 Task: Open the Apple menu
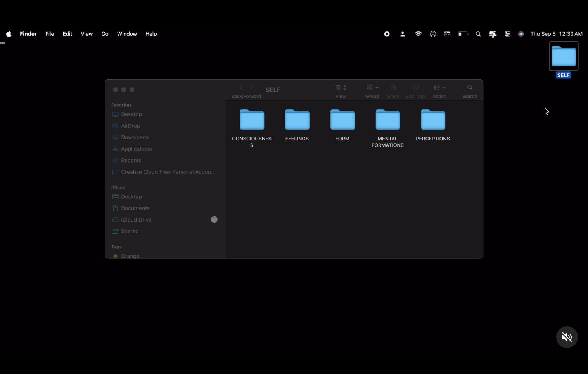point(9,34)
